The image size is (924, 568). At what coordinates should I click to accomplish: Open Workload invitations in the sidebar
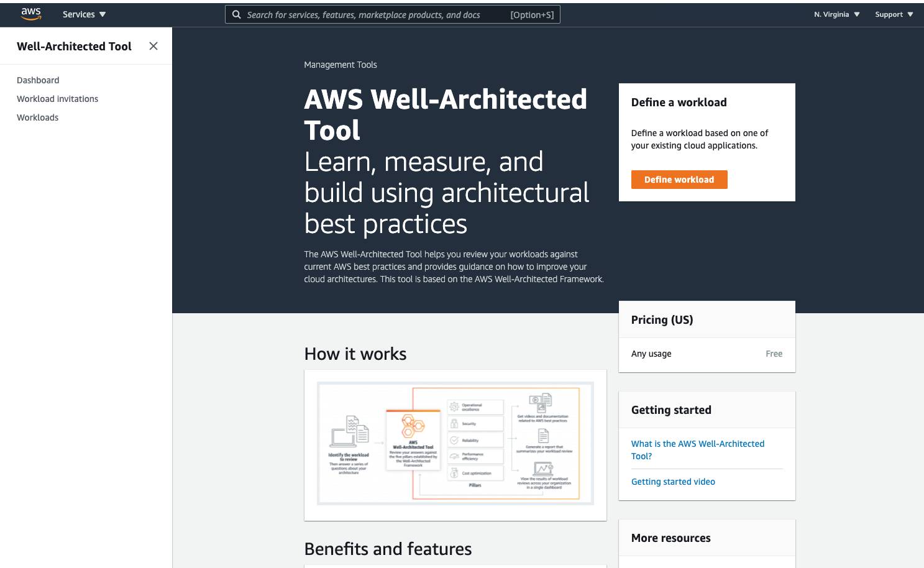coord(57,99)
